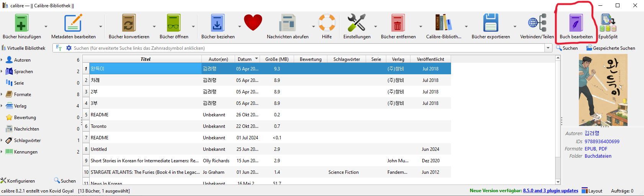Click the book cover thumbnail
This screenshot has width=644, height=196.
[603, 90]
